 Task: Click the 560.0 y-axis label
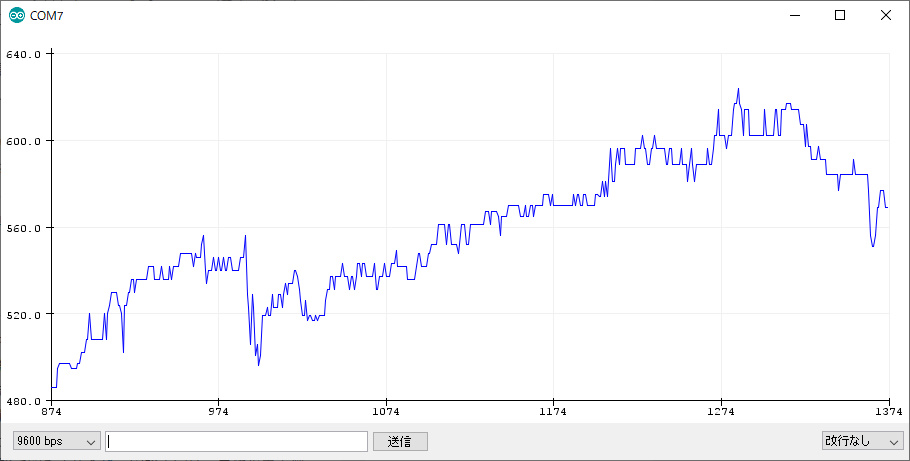pyautogui.click(x=23, y=228)
